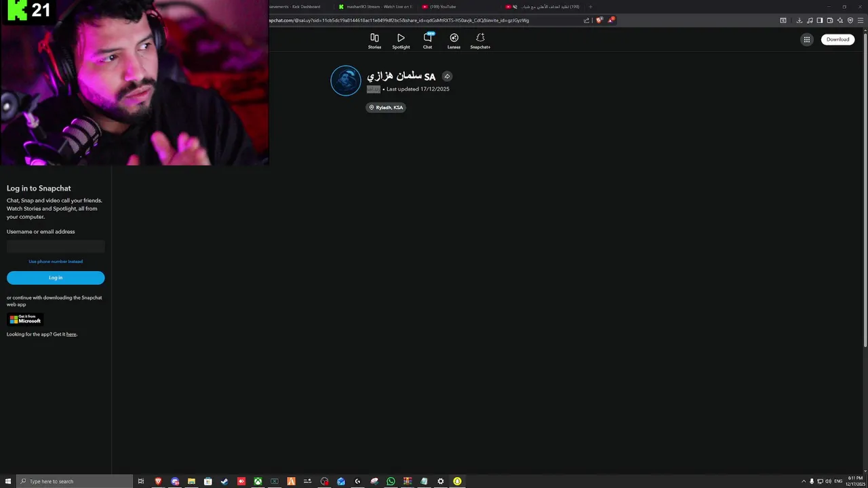Open Brave Shields icon
Screen dimensions: 868x488
coord(599,20)
